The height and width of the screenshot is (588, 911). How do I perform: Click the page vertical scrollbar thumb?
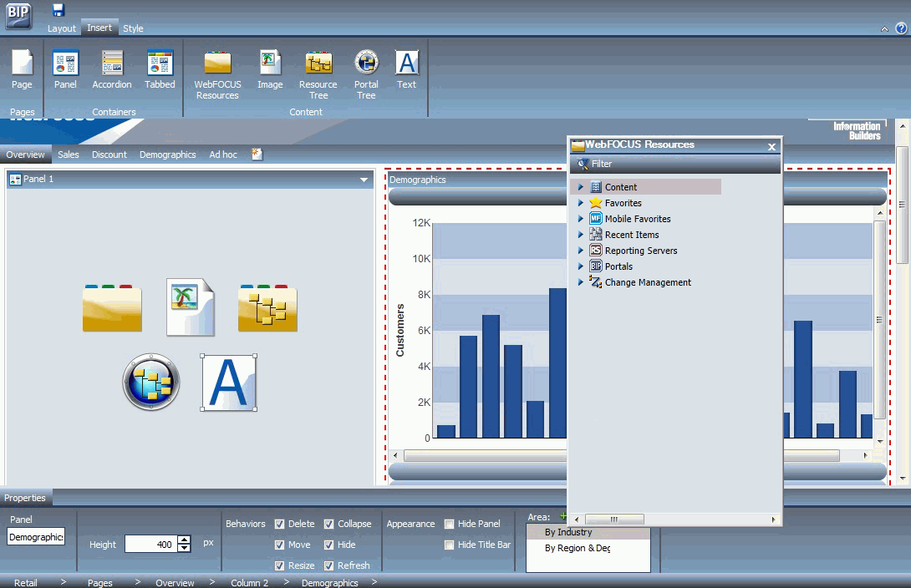[902, 205]
